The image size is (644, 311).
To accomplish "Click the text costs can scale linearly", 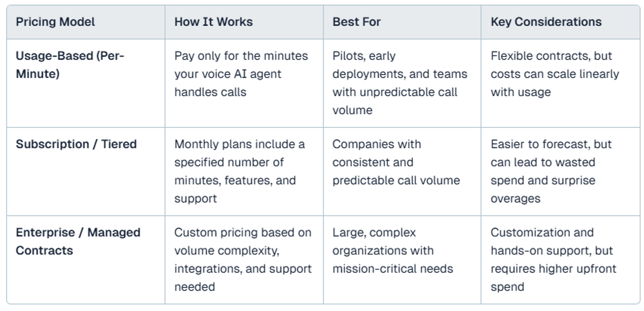I will [555, 74].
